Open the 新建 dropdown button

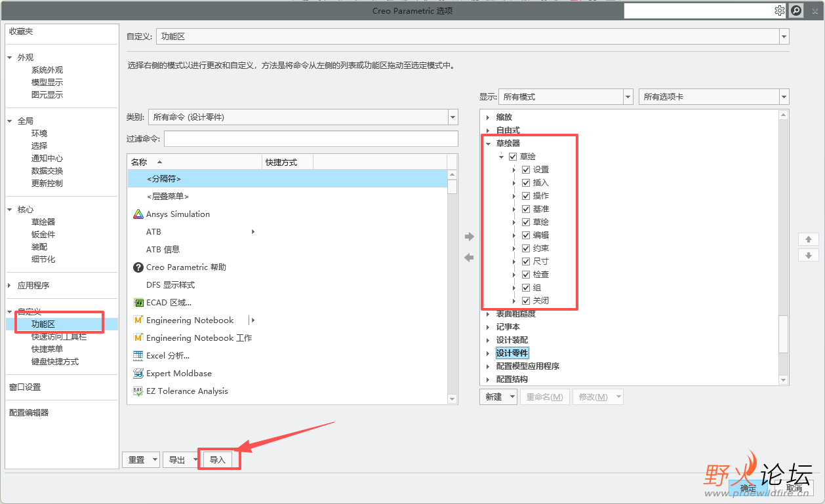(498, 397)
